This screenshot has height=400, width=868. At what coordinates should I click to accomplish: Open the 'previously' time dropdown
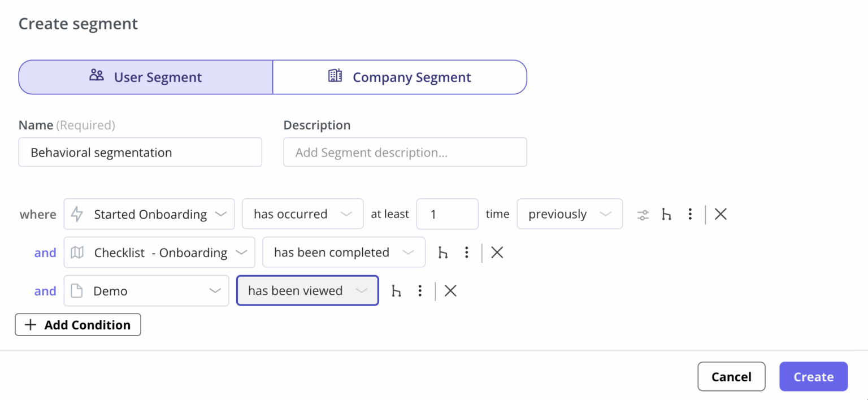[570, 214]
